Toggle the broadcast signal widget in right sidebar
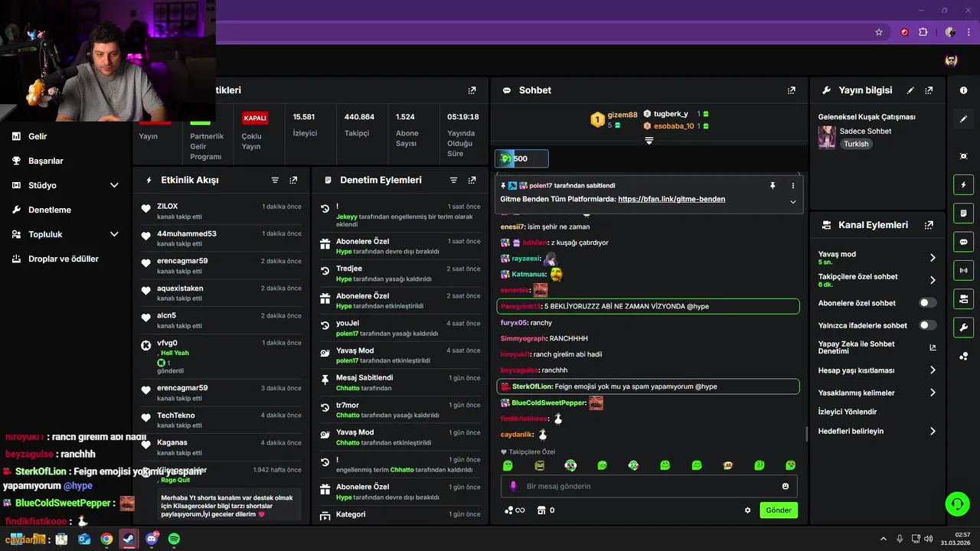Viewport: 980px width, 551px height. (963, 270)
